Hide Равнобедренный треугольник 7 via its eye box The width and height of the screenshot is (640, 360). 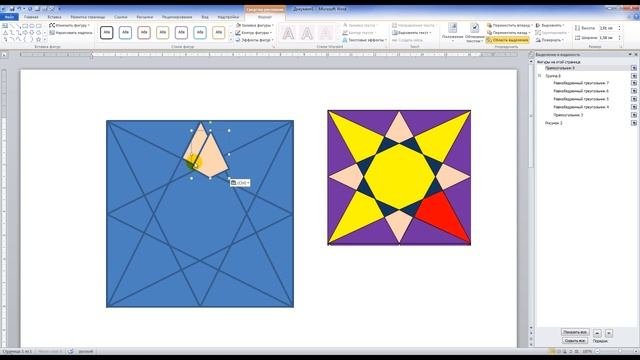tap(634, 83)
